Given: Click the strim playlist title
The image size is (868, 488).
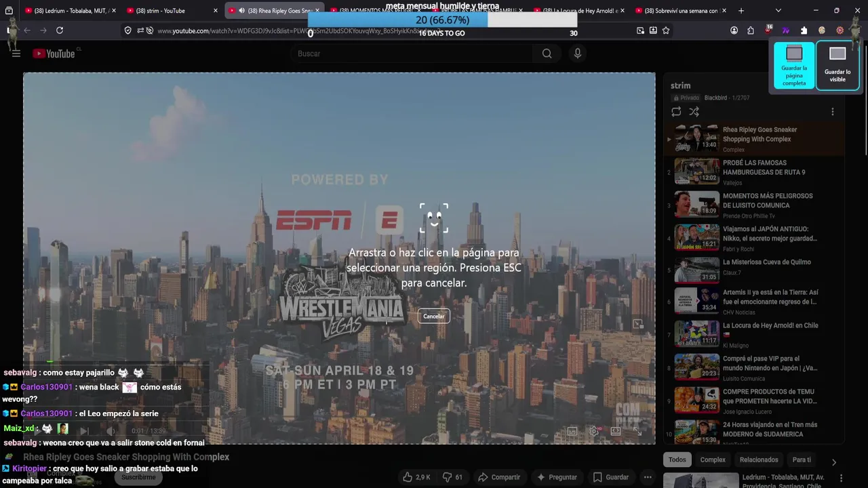Looking at the screenshot, I should 680,85.
